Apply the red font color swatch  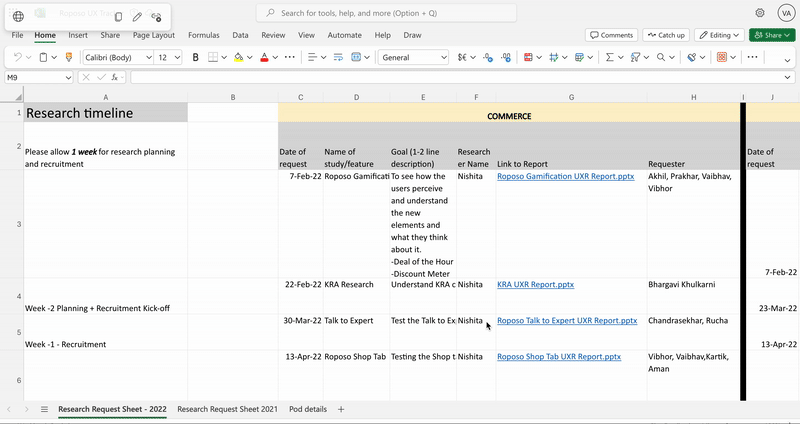[264, 58]
